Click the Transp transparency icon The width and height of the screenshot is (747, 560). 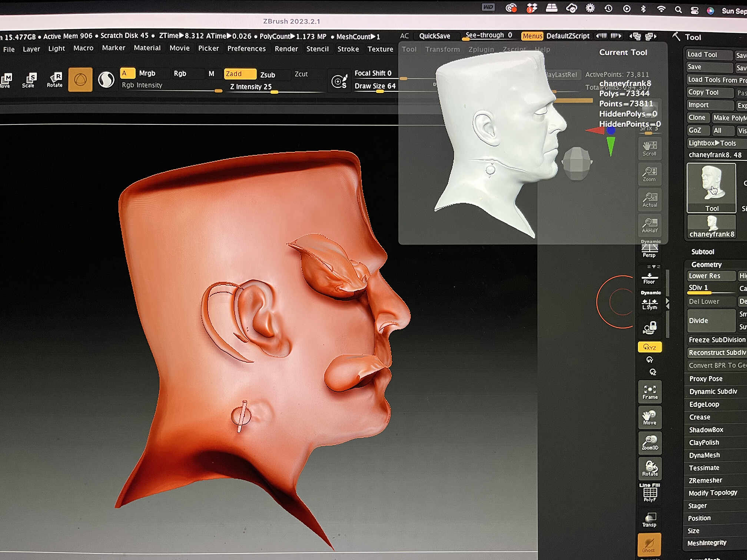pyautogui.click(x=650, y=519)
